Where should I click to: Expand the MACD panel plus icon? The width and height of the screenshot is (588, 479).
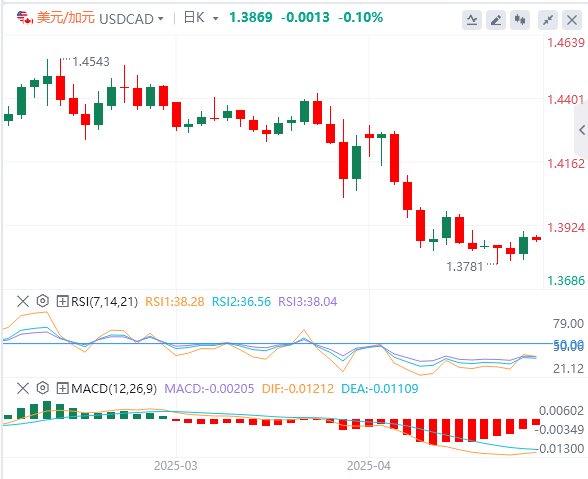tap(62, 388)
